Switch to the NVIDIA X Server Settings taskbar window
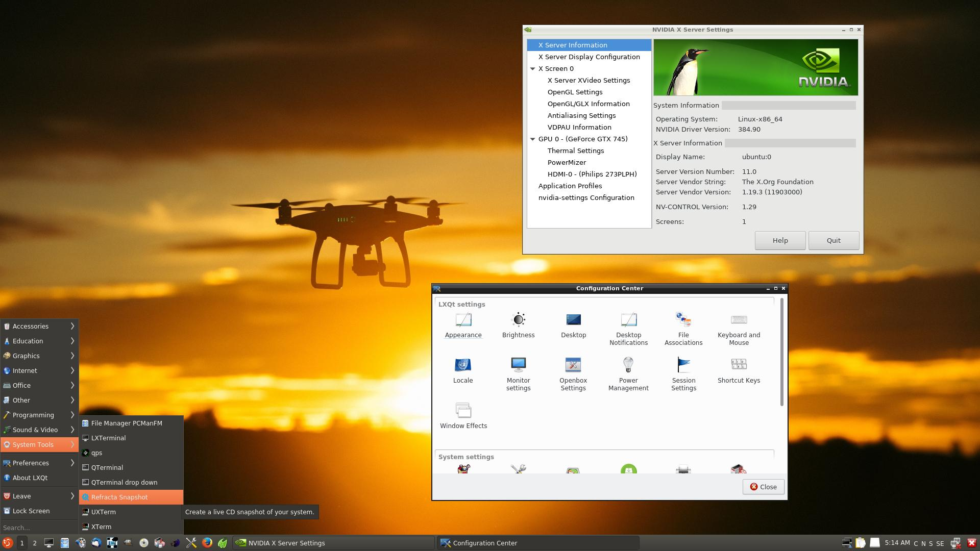980x551 pixels. [333, 543]
